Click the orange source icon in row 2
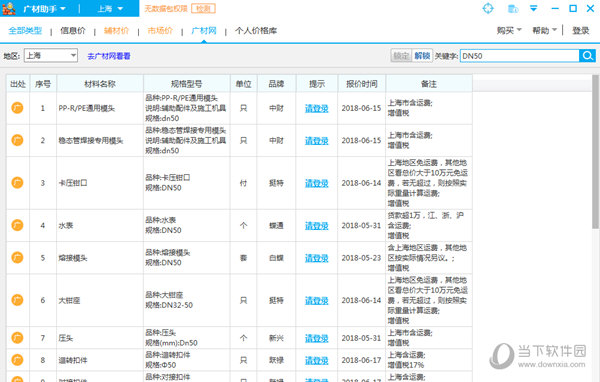 (17, 140)
